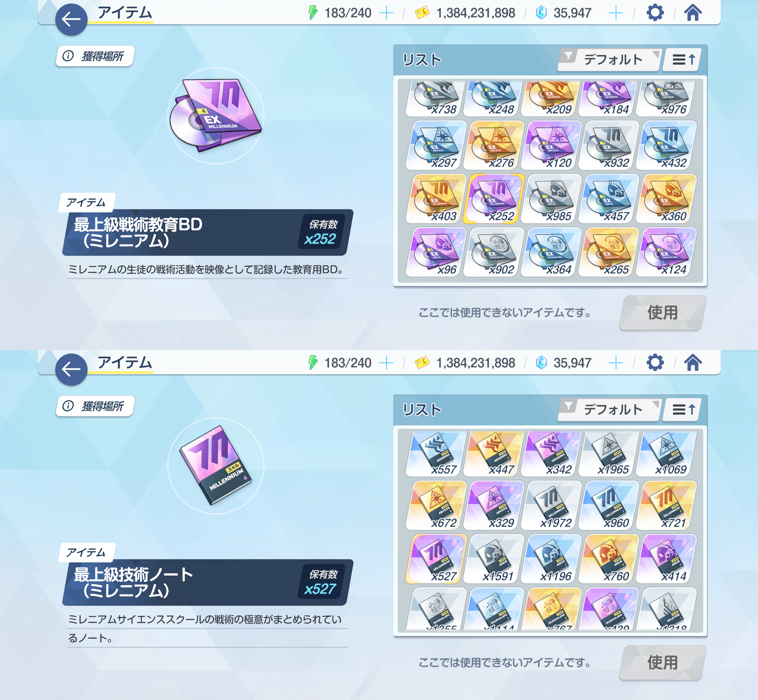Select the Gehenna skill note x557
The image size is (758, 700).
pos(436,454)
